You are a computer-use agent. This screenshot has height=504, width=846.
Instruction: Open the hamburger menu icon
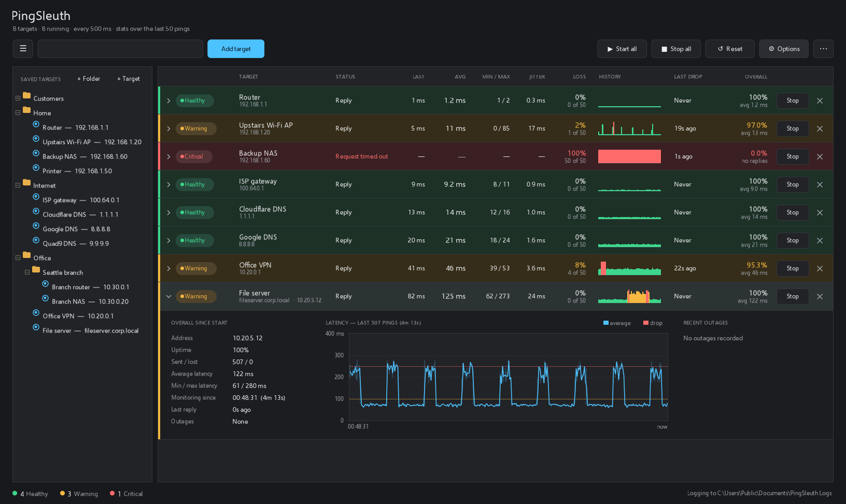[23, 49]
